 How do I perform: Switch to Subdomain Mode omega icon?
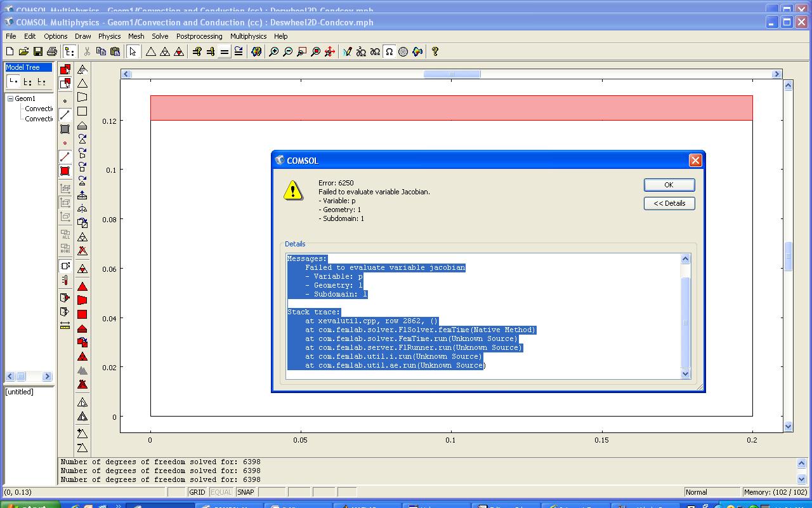coord(389,51)
